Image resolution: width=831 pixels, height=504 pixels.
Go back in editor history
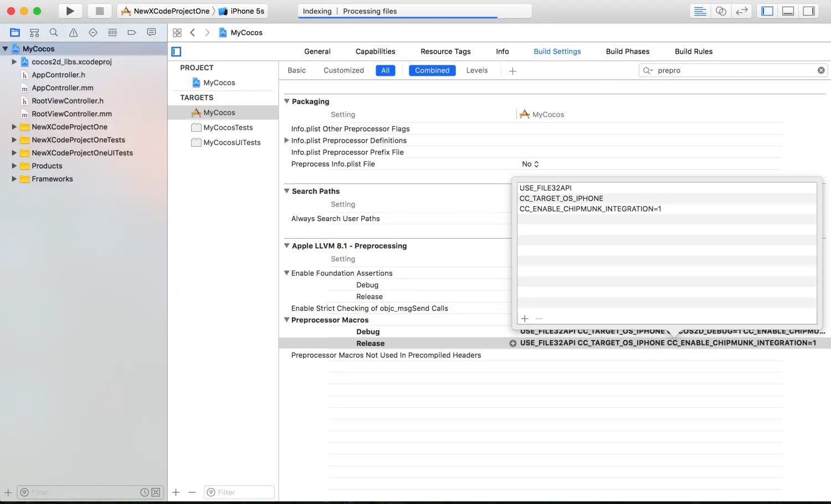(193, 33)
